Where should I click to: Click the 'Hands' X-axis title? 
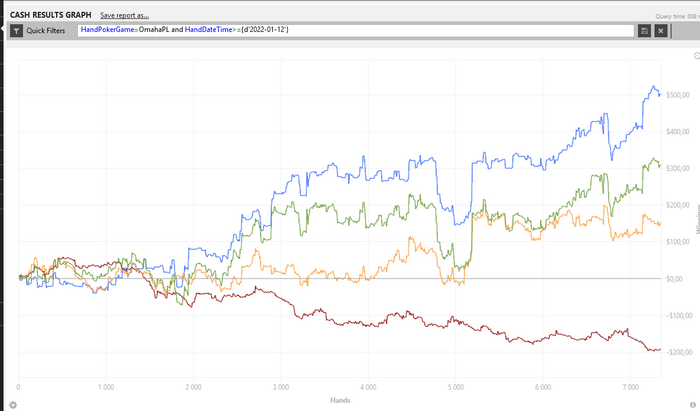[340, 400]
